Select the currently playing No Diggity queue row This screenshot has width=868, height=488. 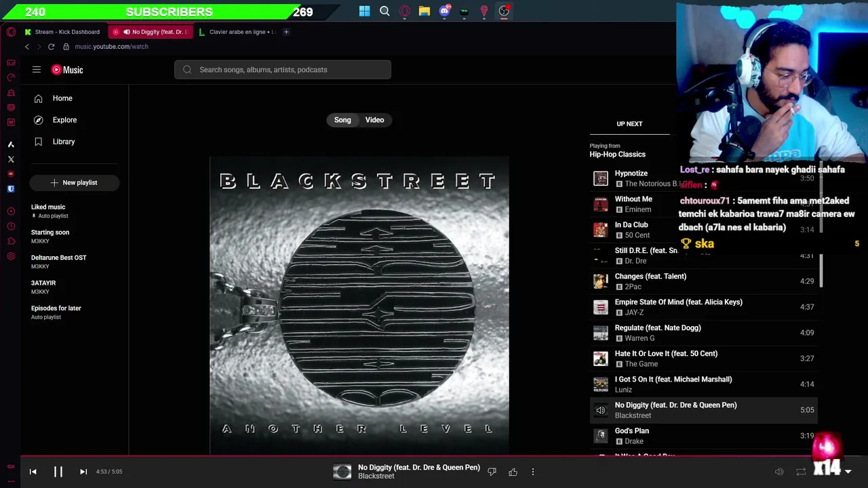[x=703, y=410]
